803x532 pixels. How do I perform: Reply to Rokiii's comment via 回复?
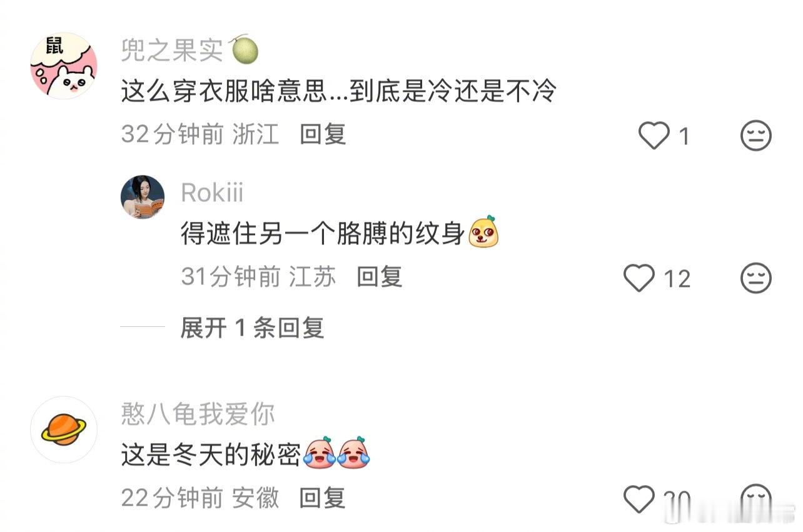click(380, 277)
